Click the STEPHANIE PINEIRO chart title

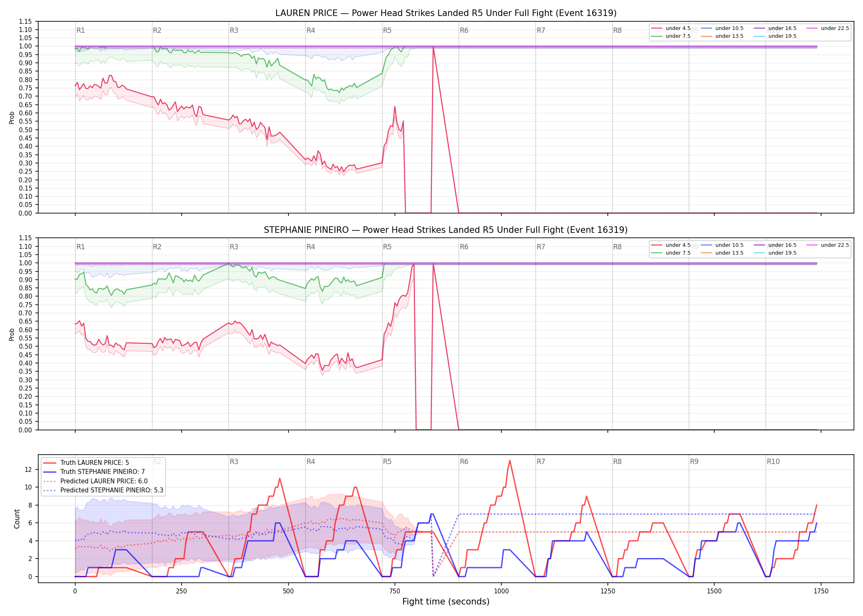tap(446, 230)
